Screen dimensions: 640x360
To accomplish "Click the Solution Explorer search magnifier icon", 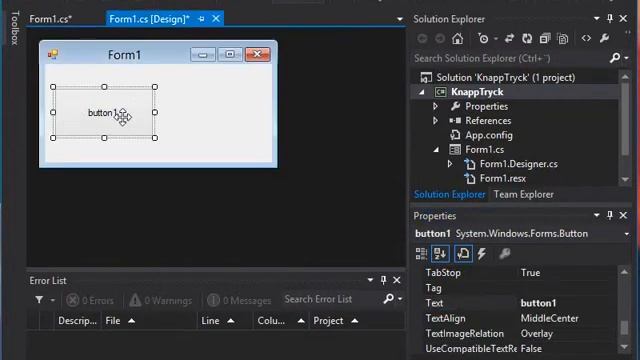I will pos(615,58).
